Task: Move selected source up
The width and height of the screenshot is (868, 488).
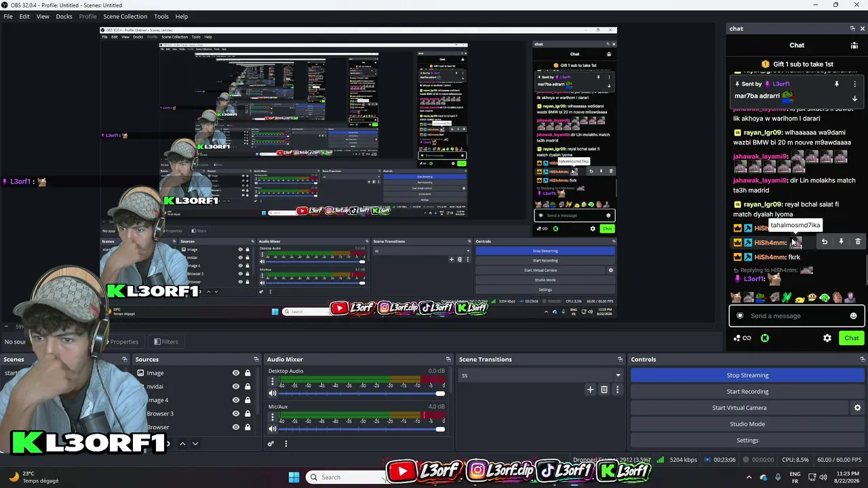Action: point(182,444)
